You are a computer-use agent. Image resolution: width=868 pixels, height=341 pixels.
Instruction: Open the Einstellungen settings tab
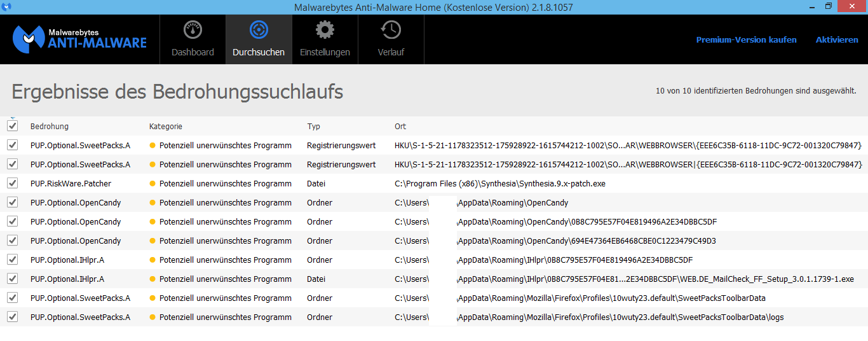click(325, 39)
